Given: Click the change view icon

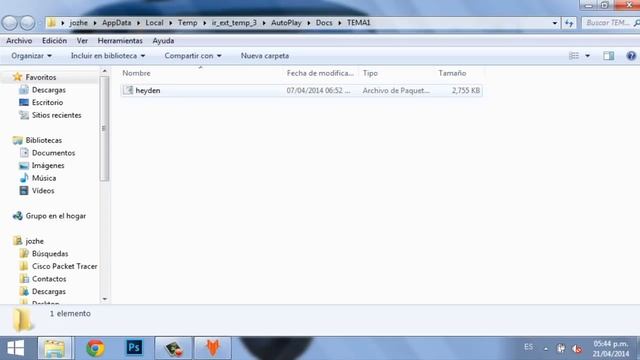Looking at the screenshot, I should pos(574,56).
